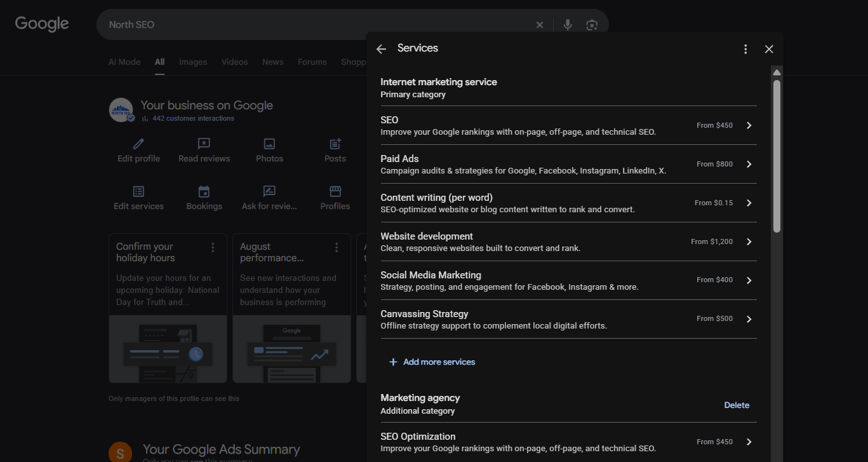Expand the SEO Optimization row chevron

pyautogui.click(x=749, y=442)
